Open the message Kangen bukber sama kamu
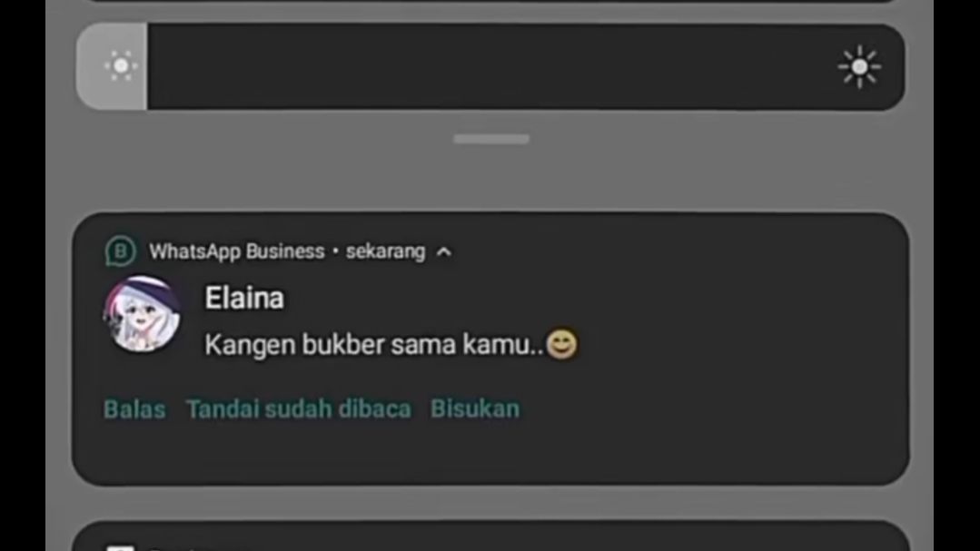Image resolution: width=980 pixels, height=551 pixels. (375, 344)
